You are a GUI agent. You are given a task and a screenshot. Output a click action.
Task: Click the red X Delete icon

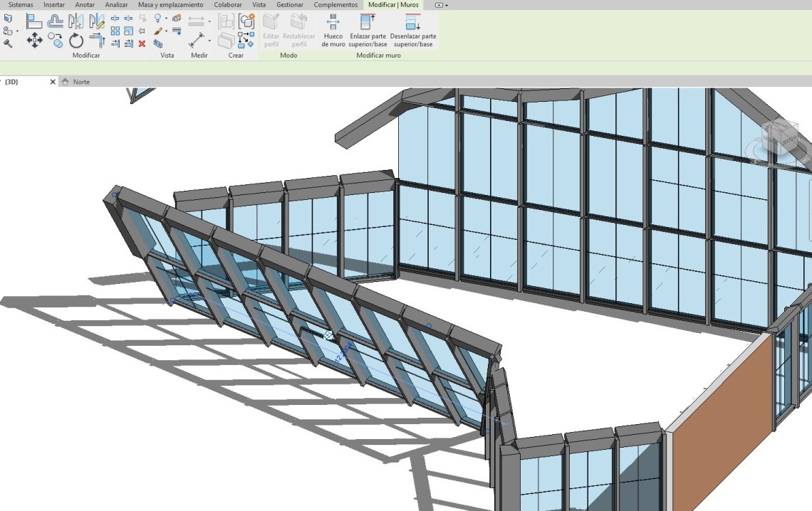(x=142, y=43)
